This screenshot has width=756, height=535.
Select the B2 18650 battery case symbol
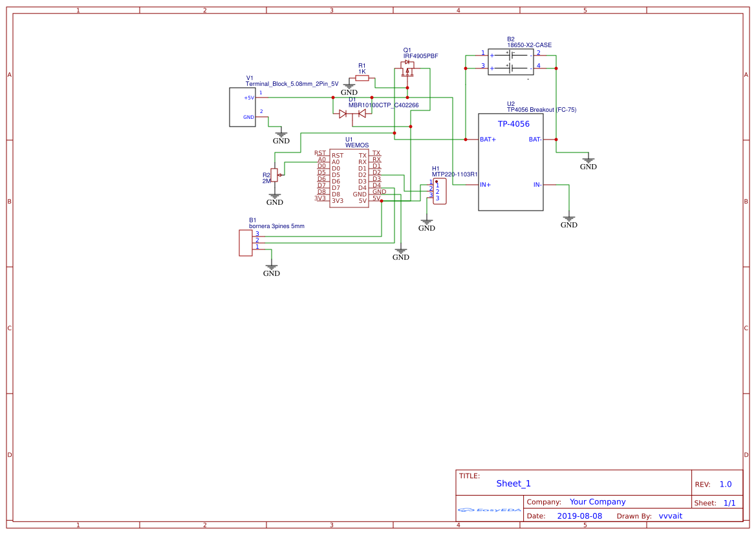511,61
